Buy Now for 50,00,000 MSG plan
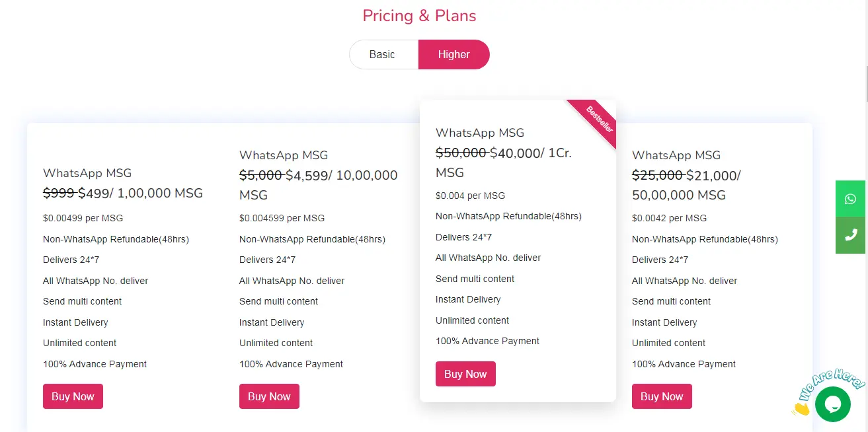868x432 pixels. tap(662, 396)
